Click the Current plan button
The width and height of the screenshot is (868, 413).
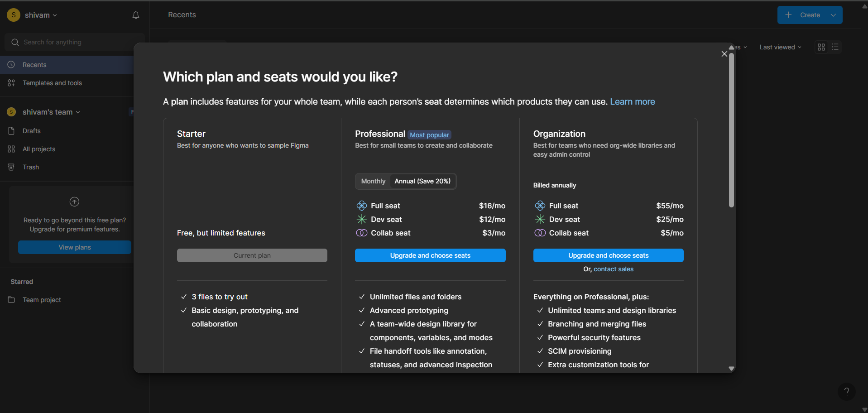tap(252, 255)
